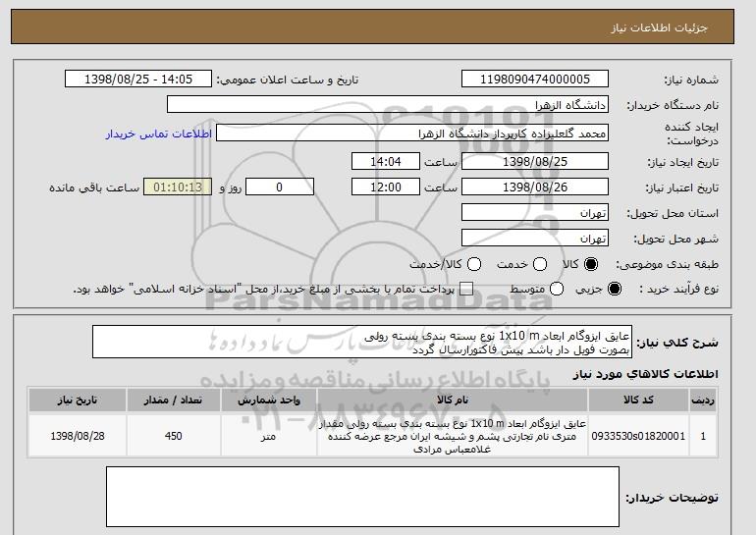Tick the اسناد خزانه اسلامی payment checkbox

(466, 290)
